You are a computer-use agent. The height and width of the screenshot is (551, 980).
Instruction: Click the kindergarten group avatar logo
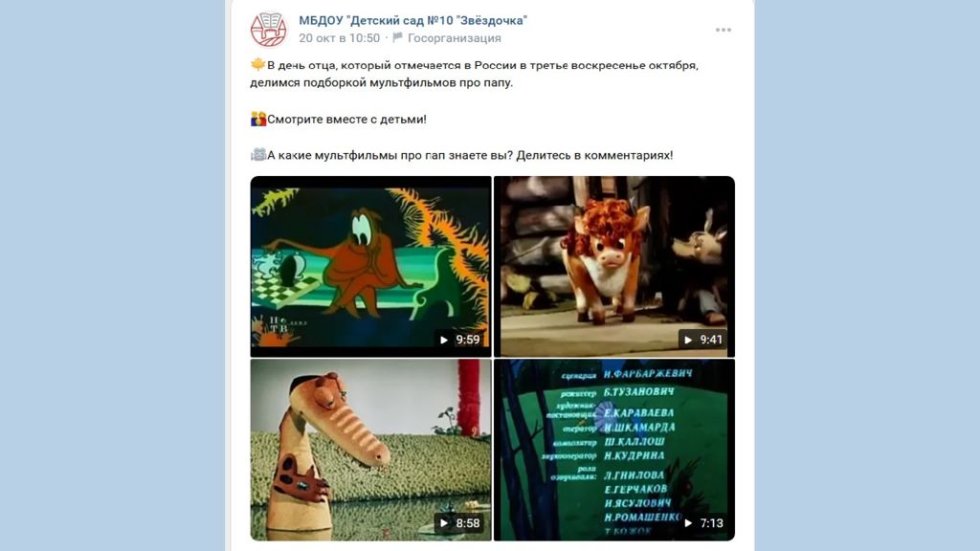(x=269, y=30)
